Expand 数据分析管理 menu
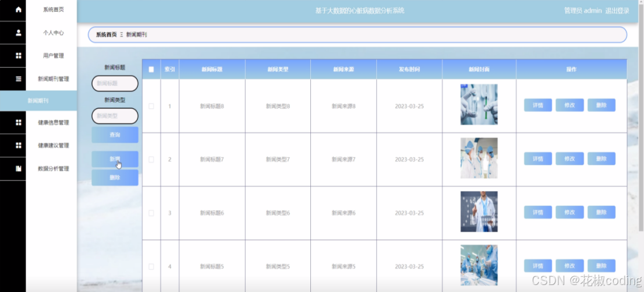Image resolution: width=644 pixels, height=292 pixels. [x=54, y=168]
